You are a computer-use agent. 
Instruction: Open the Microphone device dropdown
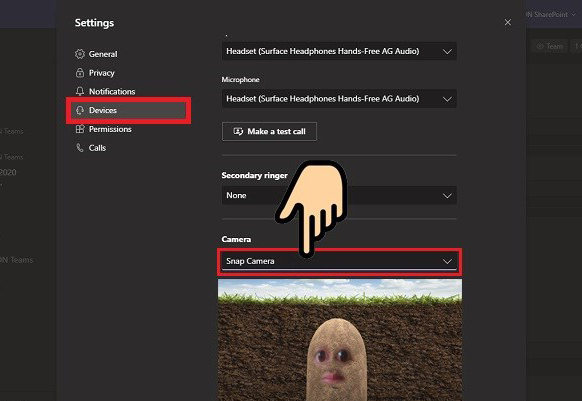[339, 99]
